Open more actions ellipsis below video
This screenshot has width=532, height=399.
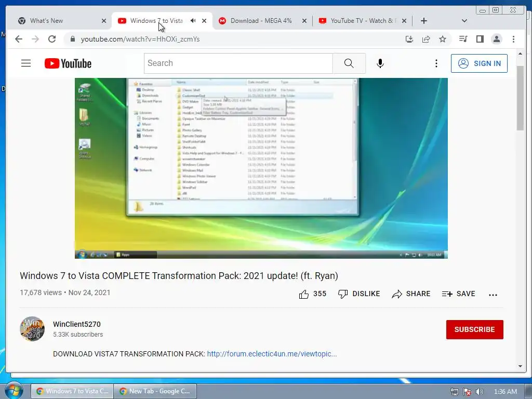pyautogui.click(x=493, y=295)
